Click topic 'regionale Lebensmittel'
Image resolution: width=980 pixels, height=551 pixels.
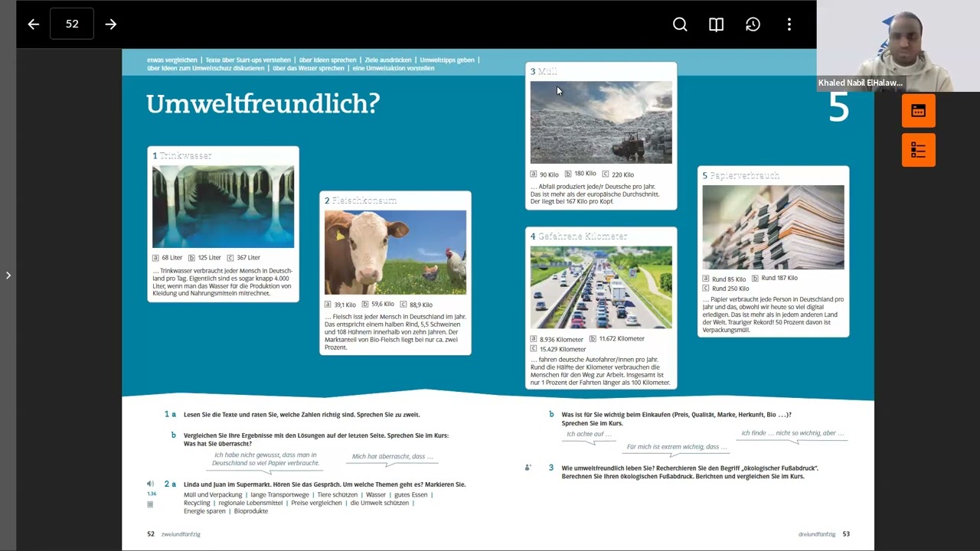250,503
